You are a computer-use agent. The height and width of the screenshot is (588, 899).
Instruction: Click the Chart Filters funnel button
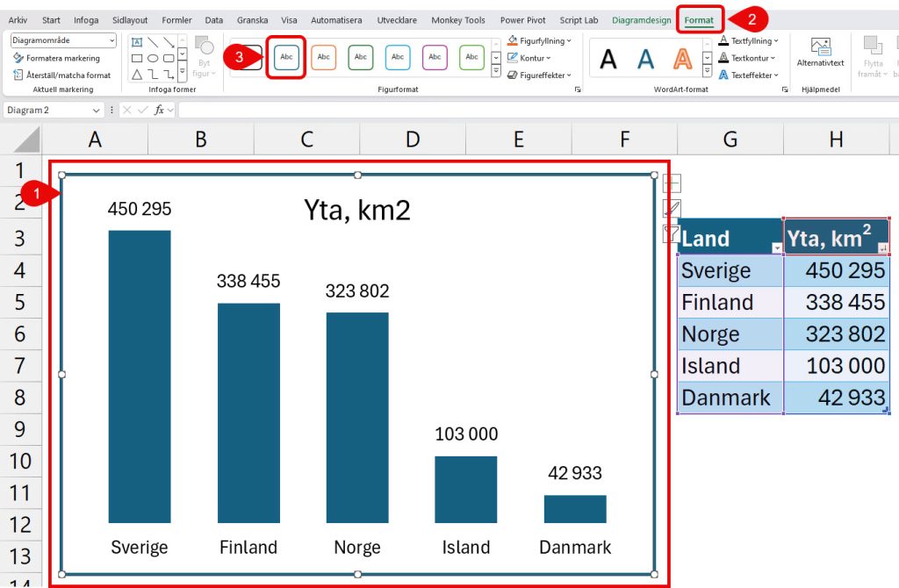(x=672, y=233)
